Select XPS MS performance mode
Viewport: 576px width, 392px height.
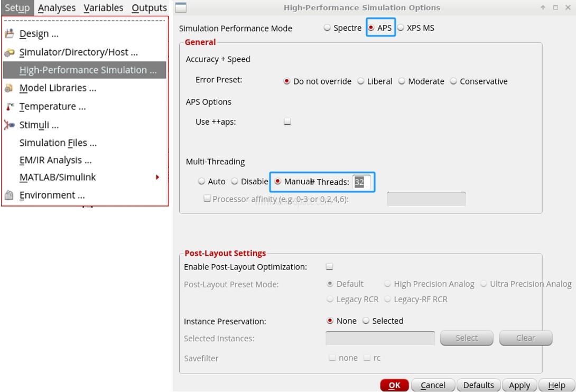[401, 28]
